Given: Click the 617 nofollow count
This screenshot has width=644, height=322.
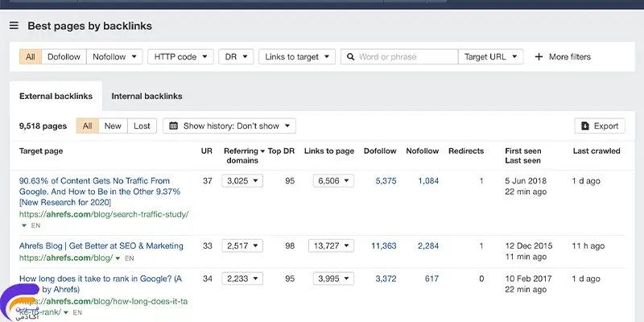Looking at the screenshot, I should [x=431, y=279].
